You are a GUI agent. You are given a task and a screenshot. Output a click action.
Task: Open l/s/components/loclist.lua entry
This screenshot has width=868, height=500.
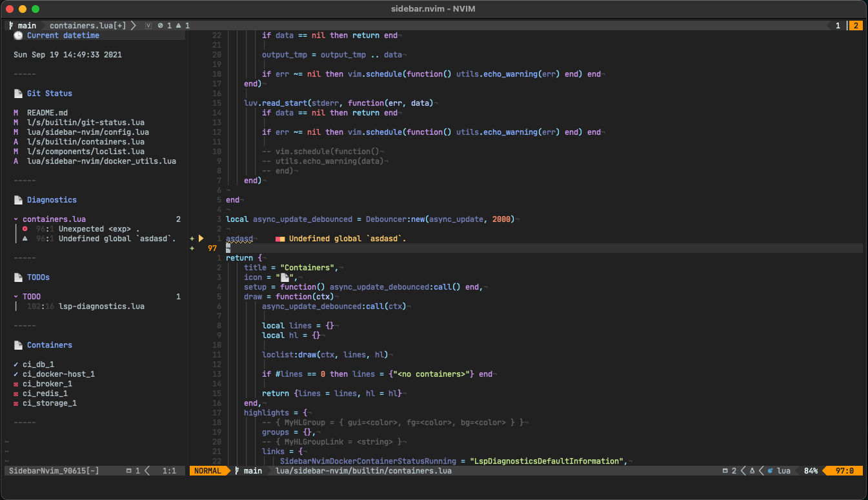[86, 152]
